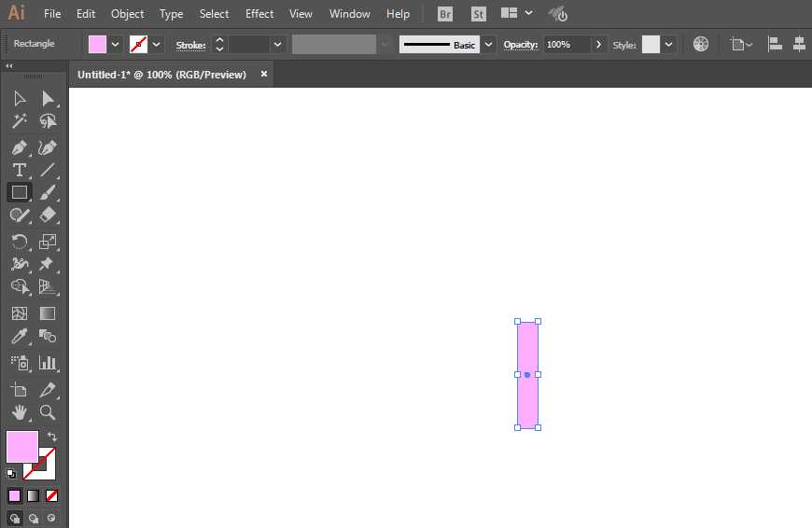Screen dimensions: 812x528
Task: Select the Rotate tool
Action: click(x=20, y=242)
